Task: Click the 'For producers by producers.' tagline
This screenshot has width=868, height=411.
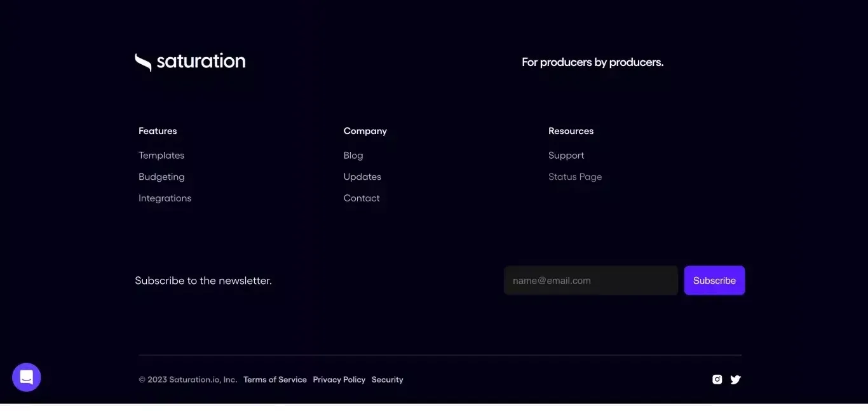Action: tap(593, 62)
